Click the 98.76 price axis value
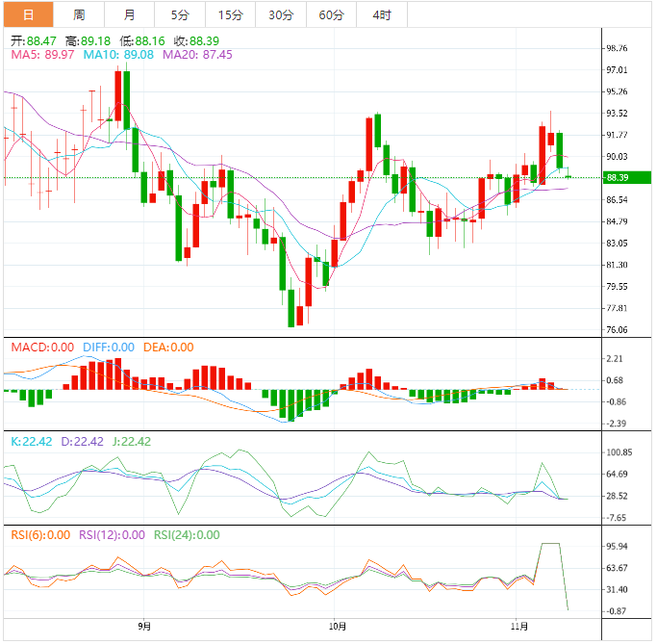Screen dimensions: 657x644 pyautogui.click(x=617, y=48)
